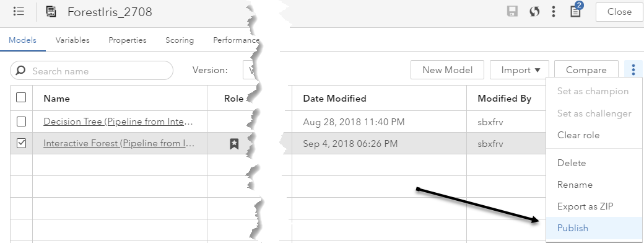This screenshot has height=243, width=644.
Task: Switch to the Scoring tab
Action: [x=180, y=40]
